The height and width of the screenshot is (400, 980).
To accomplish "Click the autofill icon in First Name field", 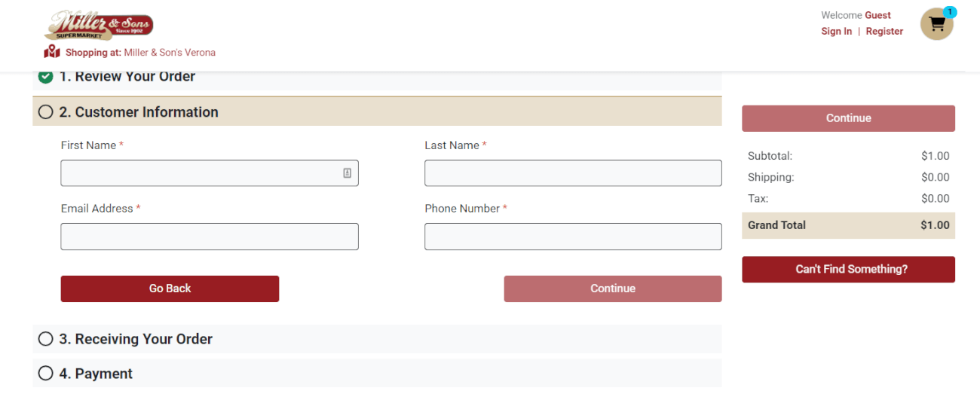I will [x=348, y=173].
